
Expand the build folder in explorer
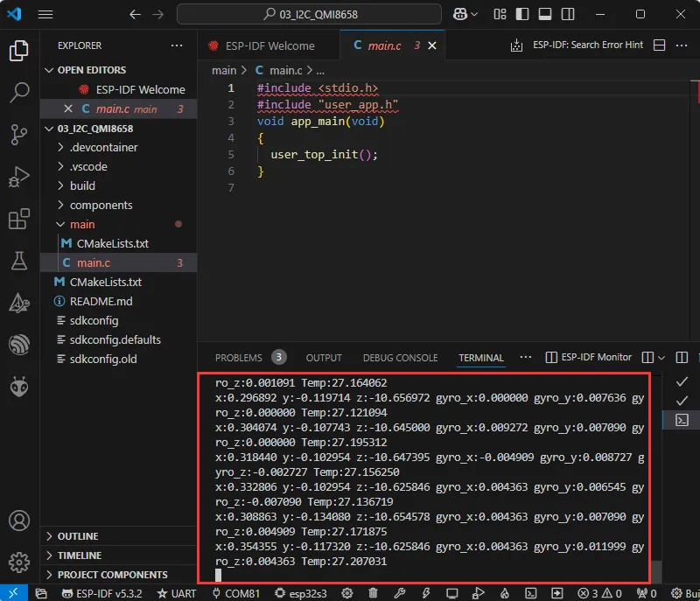(x=82, y=185)
